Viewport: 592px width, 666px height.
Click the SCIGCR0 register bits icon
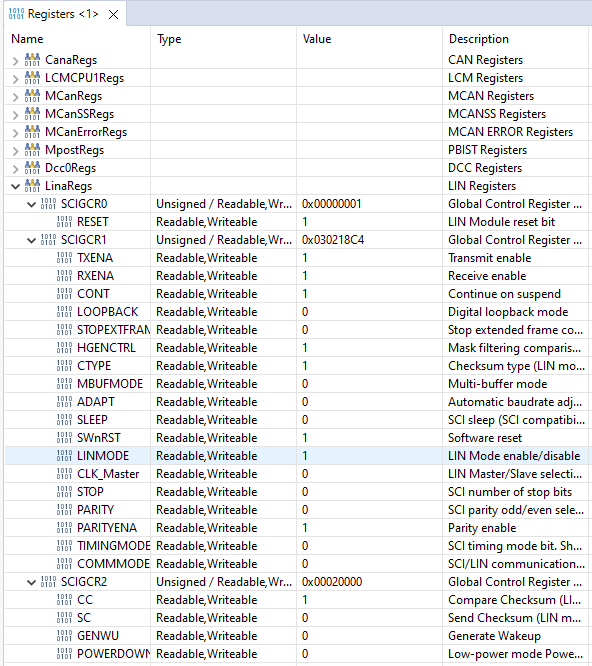[48, 204]
